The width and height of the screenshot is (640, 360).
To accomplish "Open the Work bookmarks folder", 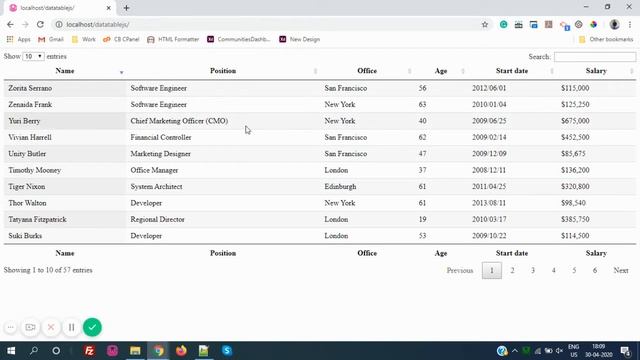I will (83, 39).
